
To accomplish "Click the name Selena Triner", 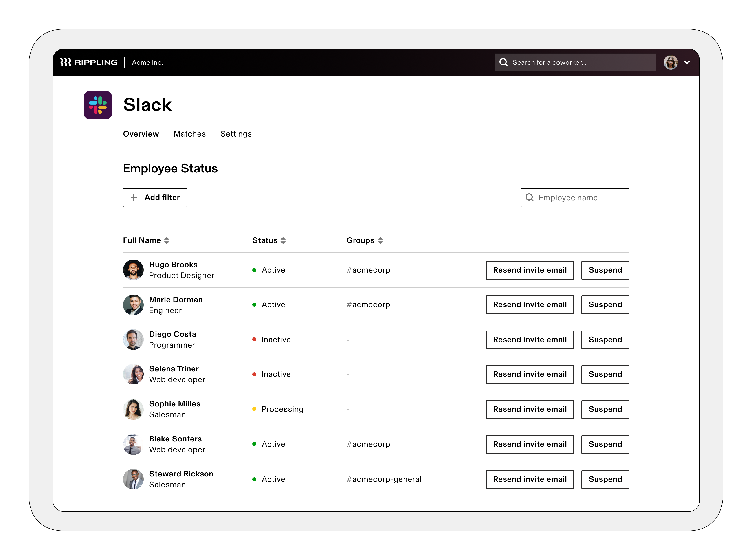I will [x=174, y=369].
